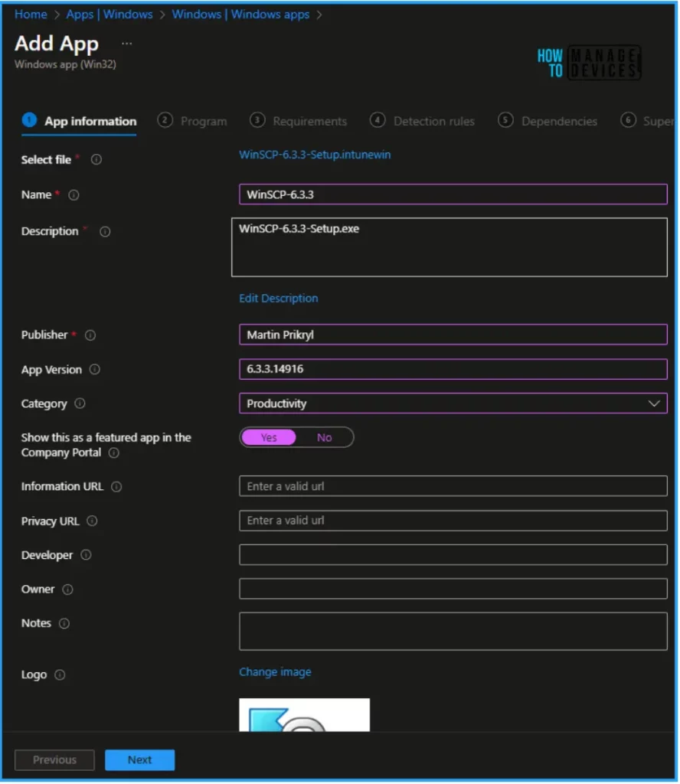The image size is (680, 784).
Task: Go to the Dependencies step tab
Action: (548, 122)
